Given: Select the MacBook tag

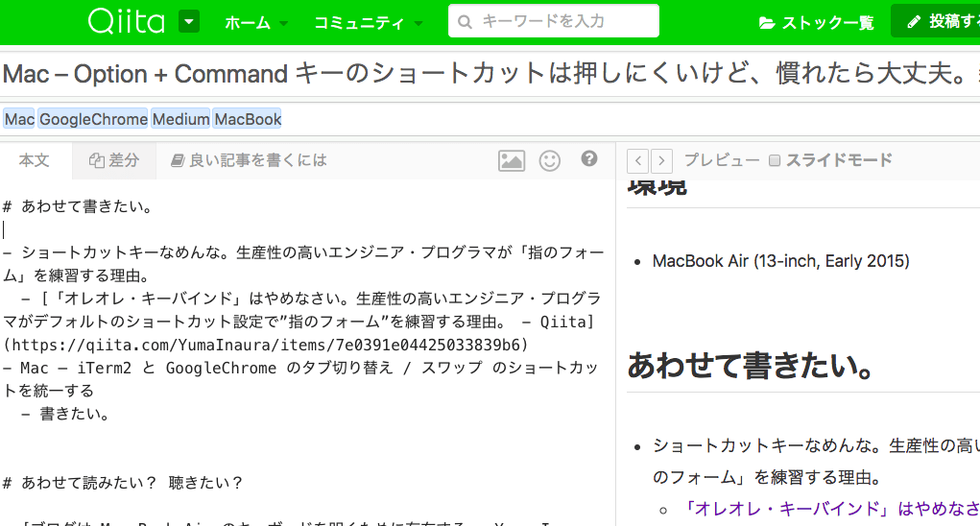Looking at the screenshot, I should pos(248,119).
